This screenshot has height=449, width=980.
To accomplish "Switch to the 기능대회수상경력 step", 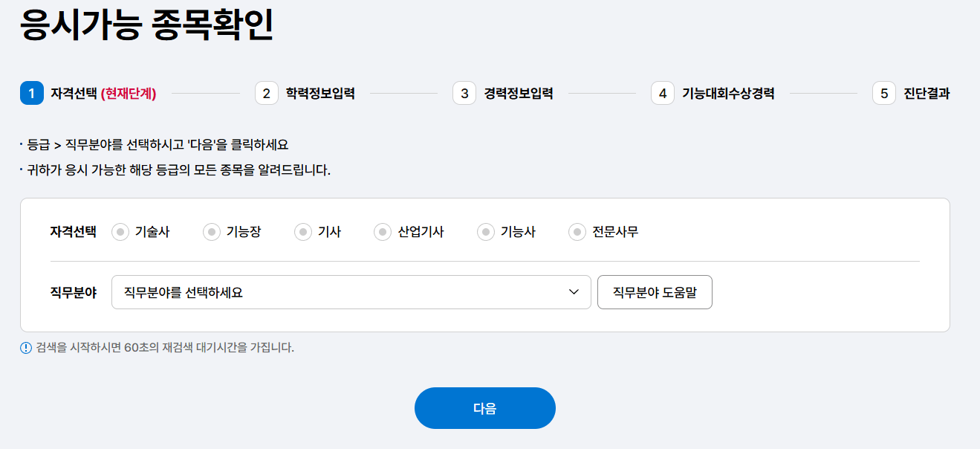I will [x=727, y=93].
